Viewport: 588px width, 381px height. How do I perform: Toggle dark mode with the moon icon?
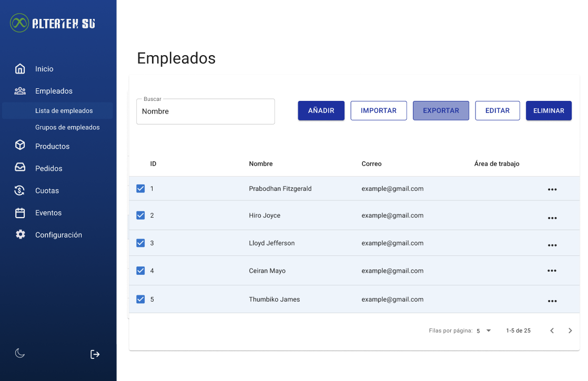(19, 353)
